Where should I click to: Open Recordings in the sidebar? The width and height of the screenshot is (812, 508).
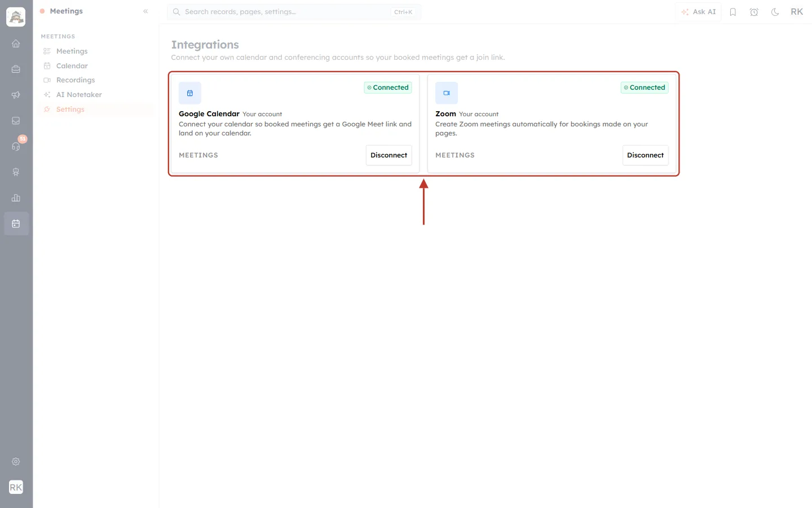click(x=76, y=80)
